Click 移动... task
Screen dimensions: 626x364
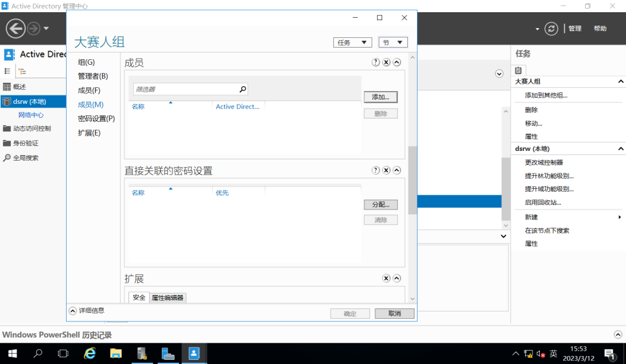[533, 123]
